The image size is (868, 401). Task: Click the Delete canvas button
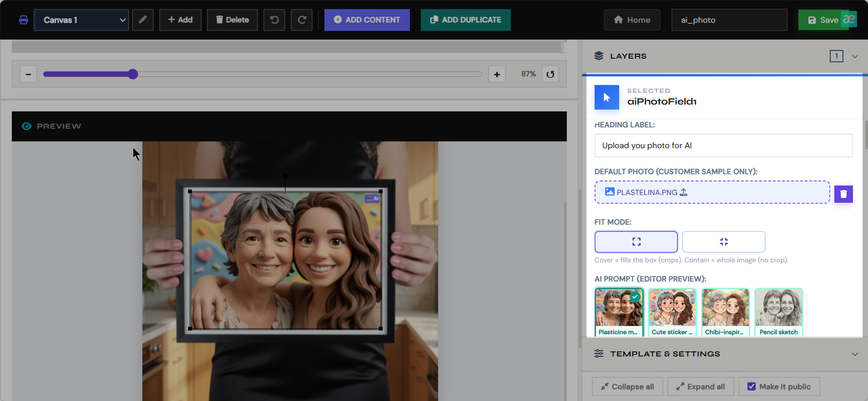(232, 20)
